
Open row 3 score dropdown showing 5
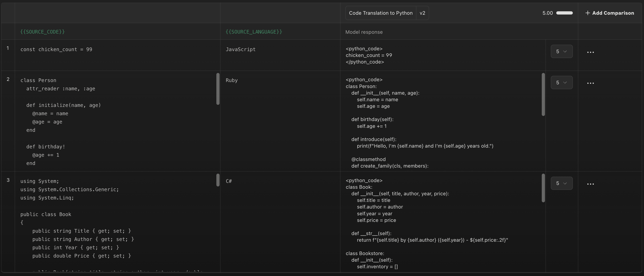pyautogui.click(x=561, y=183)
